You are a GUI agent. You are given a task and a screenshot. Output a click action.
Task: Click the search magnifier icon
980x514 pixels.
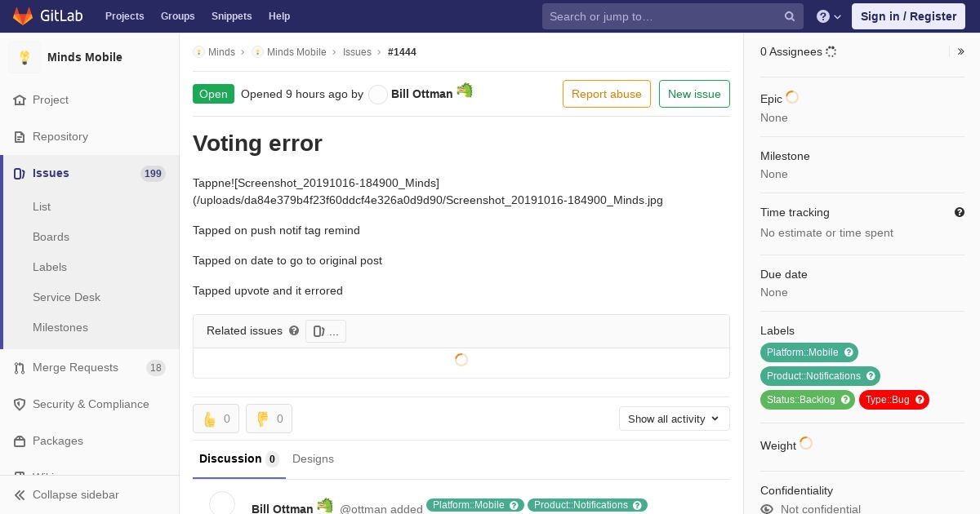790,16
